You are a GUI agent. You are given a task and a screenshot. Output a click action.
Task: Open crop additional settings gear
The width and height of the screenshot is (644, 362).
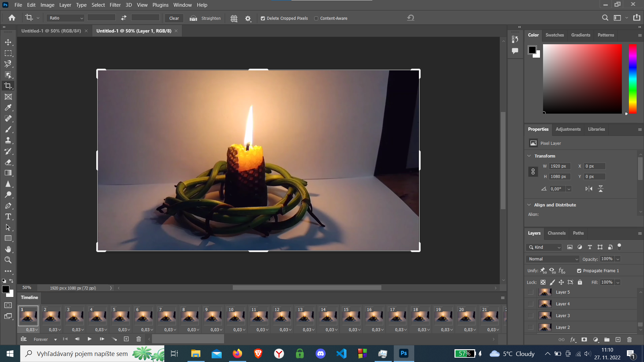pyautogui.click(x=248, y=18)
